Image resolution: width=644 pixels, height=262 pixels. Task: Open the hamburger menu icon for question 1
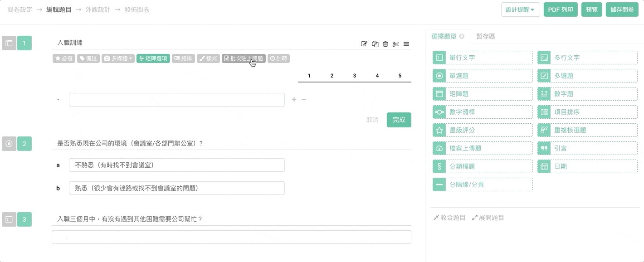point(406,44)
